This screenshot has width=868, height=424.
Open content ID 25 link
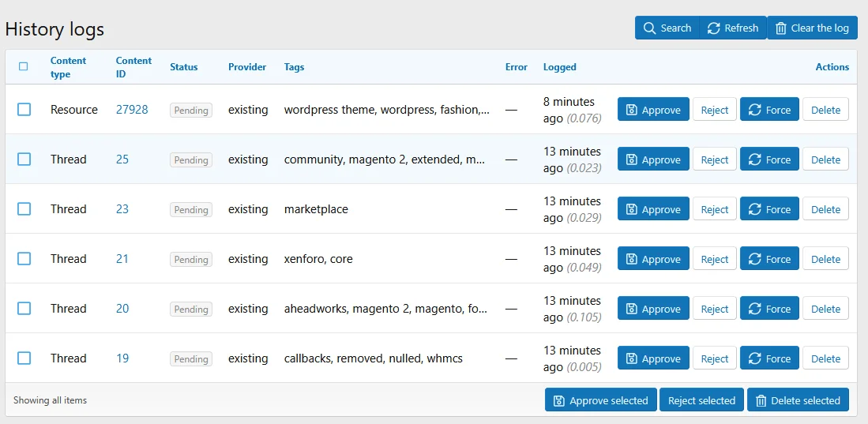click(x=122, y=159)
